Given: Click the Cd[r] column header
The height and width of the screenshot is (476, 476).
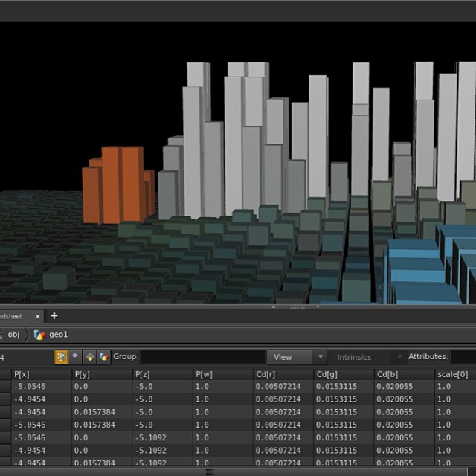Looking at the screenshot, I should (283, 374).
